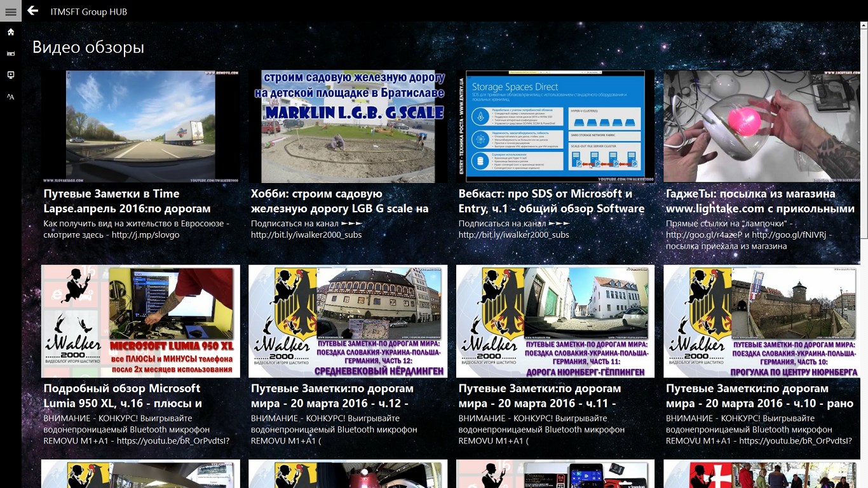Select the font size icon in sidebar
868x488 pixels.
coord(11,97)
